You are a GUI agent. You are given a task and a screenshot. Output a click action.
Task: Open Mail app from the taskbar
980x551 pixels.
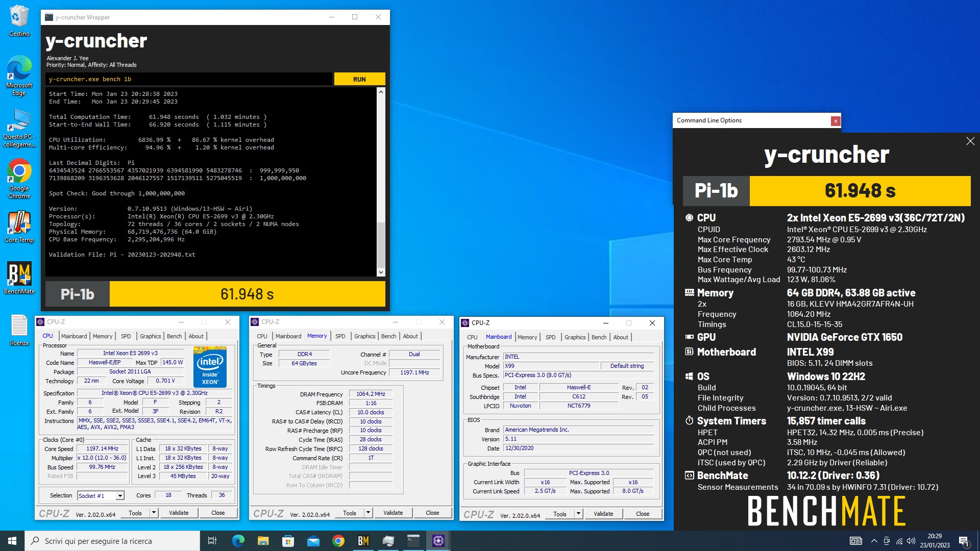coord(313,541)
